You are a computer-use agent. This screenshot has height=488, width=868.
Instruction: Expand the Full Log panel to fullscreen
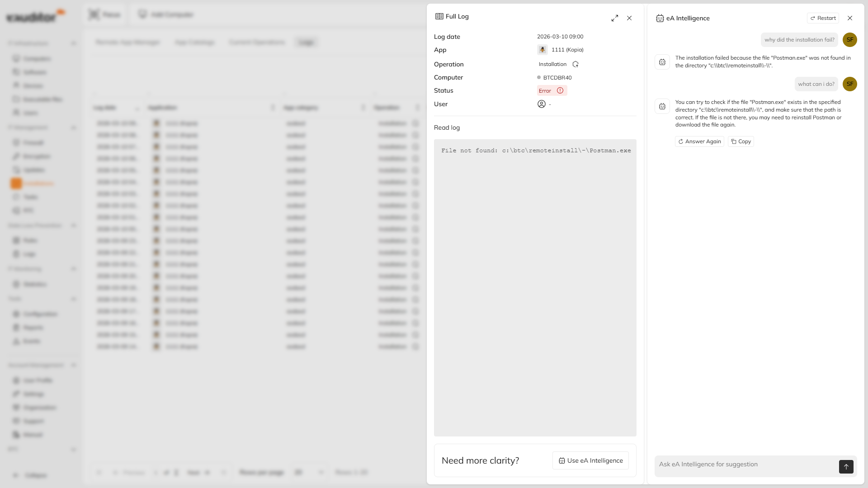tap(614, 18)
